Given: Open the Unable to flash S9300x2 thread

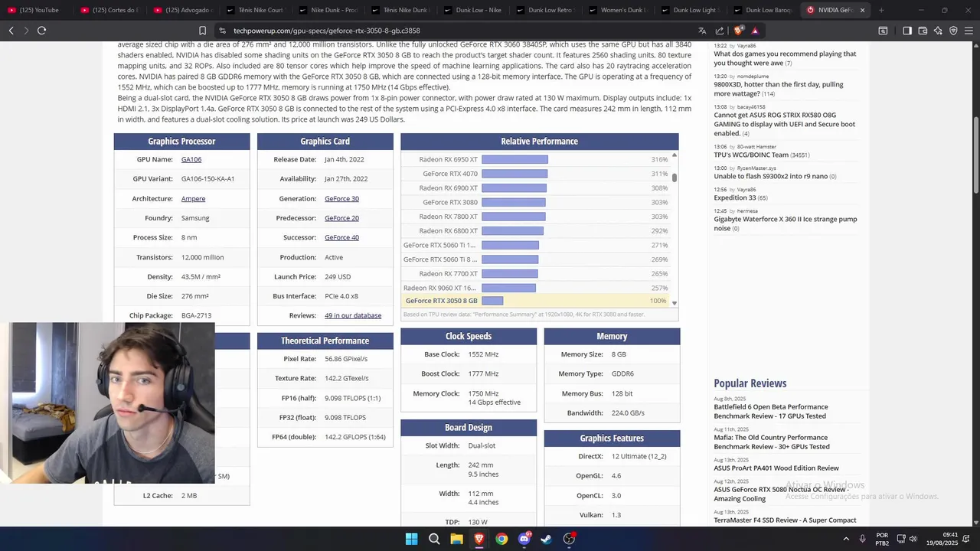Looking at the screenshot, I should tap(771, 177).
